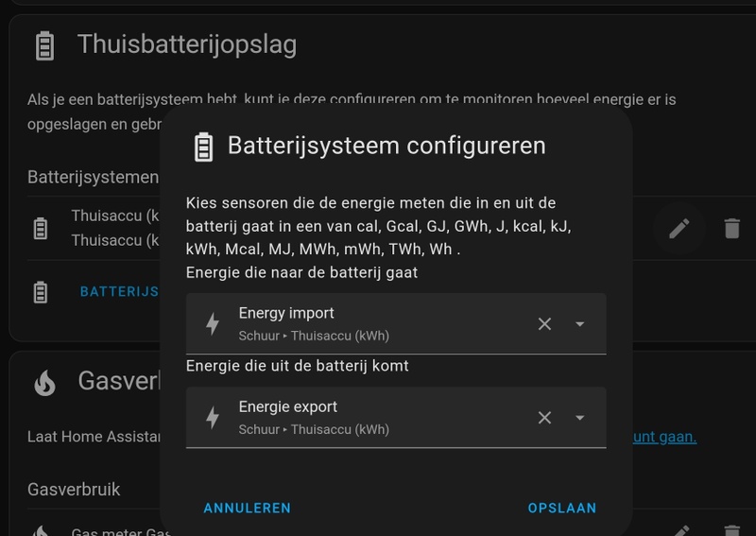
Task: Click the battery icon beside Thuisbatterijopslag heading
Action: pyautogui.click(x=44, y=44)
